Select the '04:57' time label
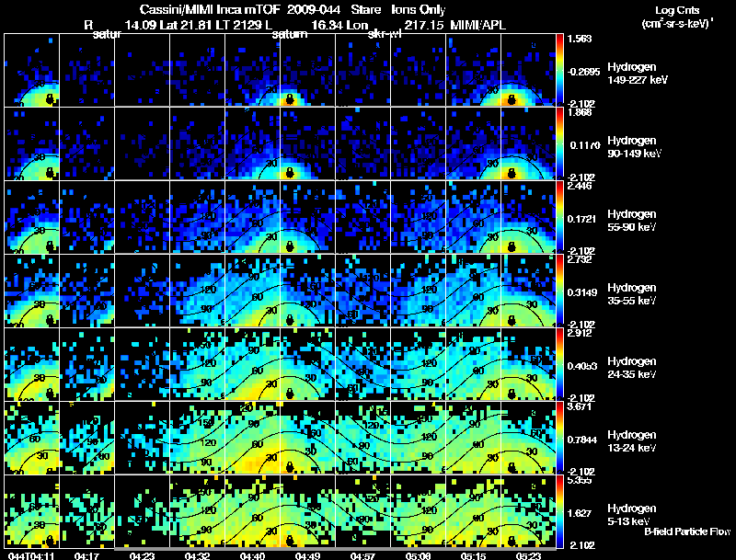736x560 pixels. pyautogui.click(x=362, y=555)
